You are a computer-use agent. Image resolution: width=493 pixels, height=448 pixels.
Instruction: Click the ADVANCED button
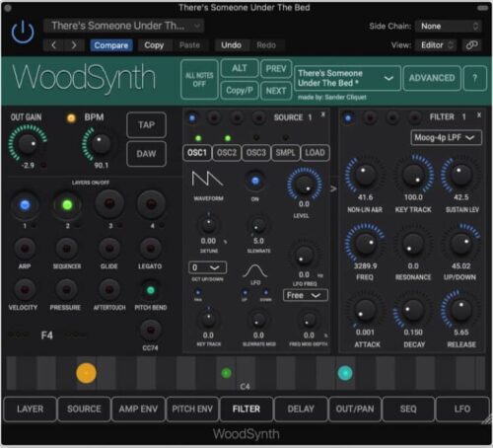[432, 78]
